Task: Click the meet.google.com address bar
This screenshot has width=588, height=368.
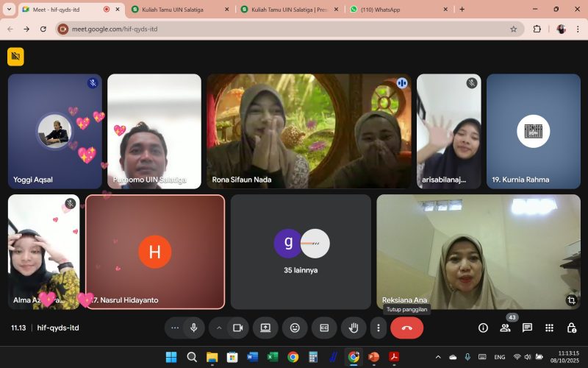Action: click(287, 29)
